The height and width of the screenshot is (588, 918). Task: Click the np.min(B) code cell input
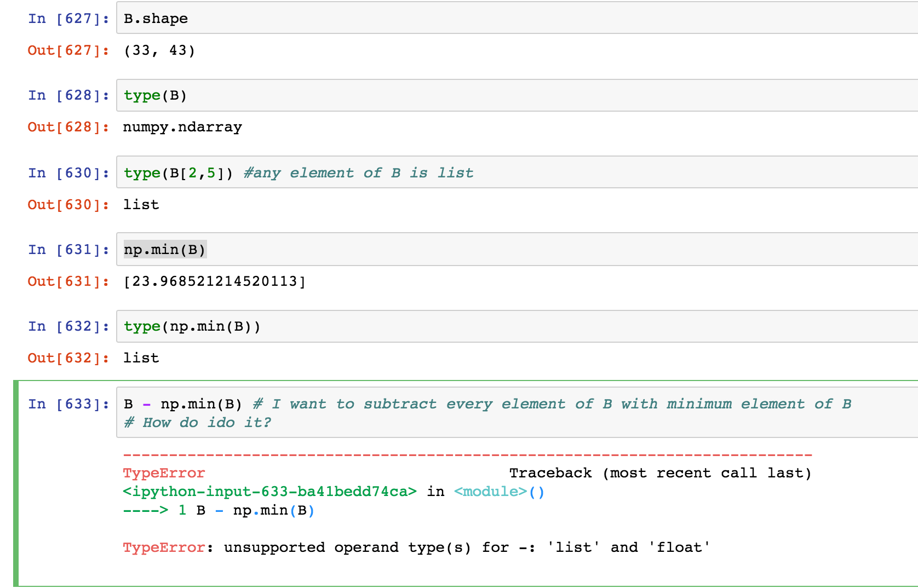pos(517,249)
